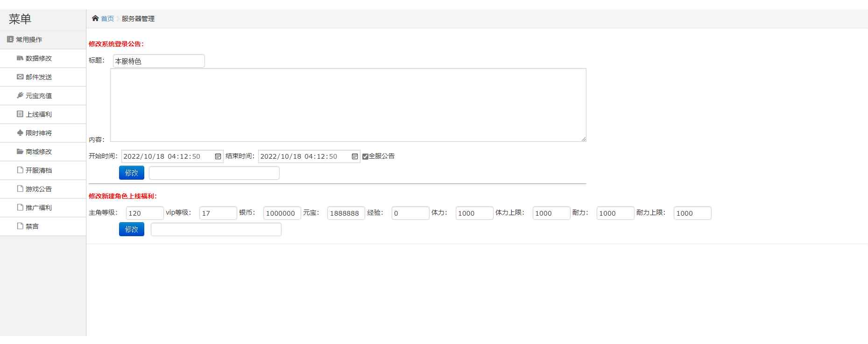Open the 结束时间 calendar picker
Image resolution: width=868 pixels, height=344 pixels.
[354, 156]
